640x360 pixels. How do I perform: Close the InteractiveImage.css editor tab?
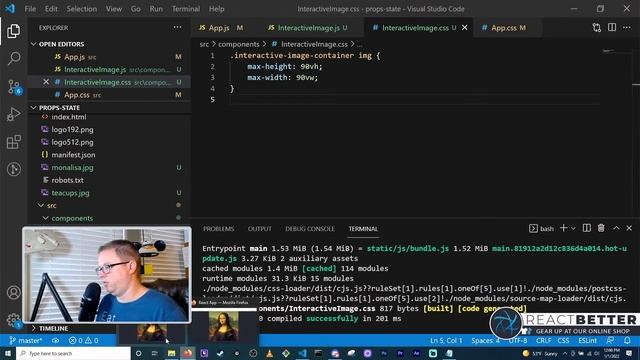464,27
